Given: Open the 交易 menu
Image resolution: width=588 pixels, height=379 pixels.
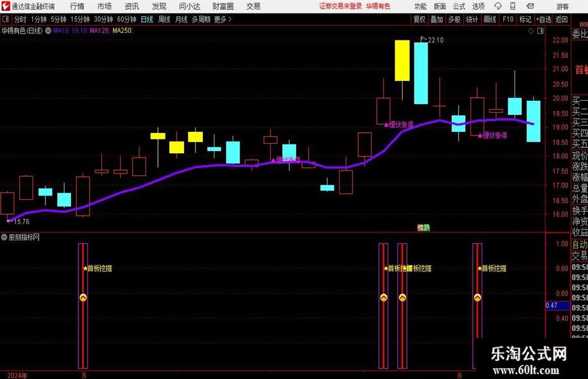Looking at the screenshot, I should (253, 6).
